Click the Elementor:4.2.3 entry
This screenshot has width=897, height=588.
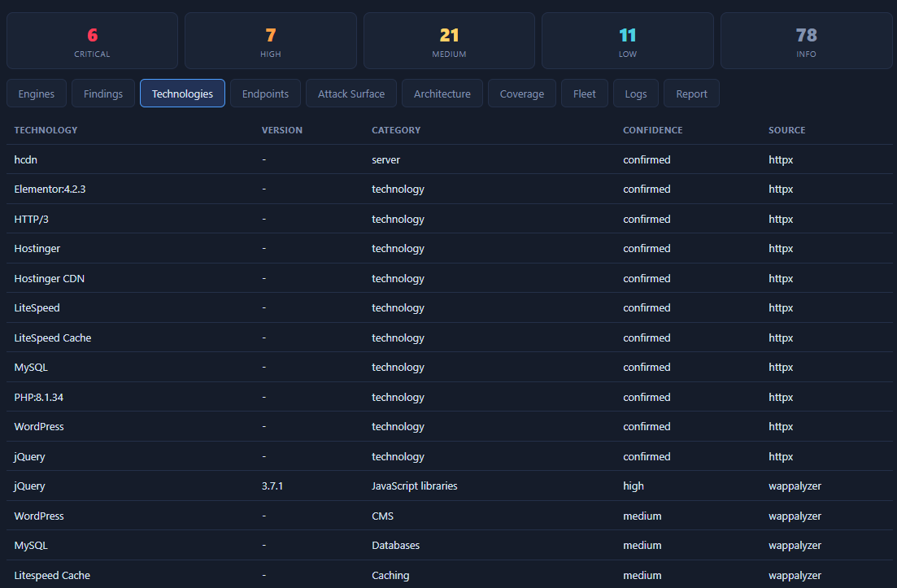pos(50,189)
